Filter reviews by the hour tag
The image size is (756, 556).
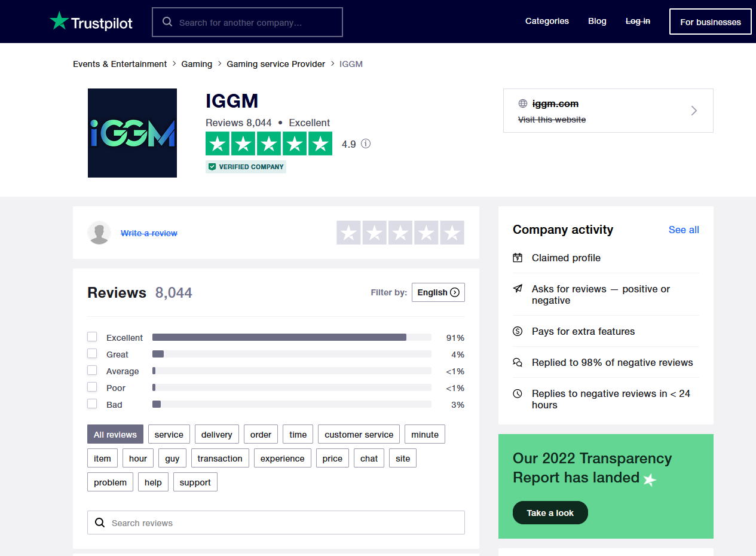[138, 459]
